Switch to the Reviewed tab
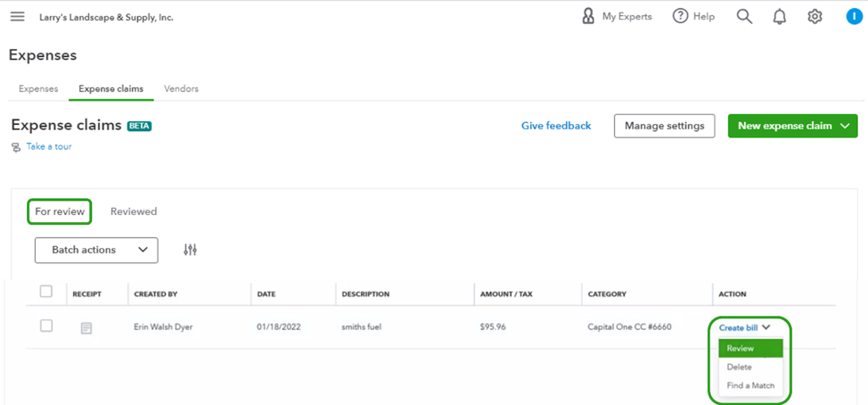This screenshot has height=405, width=868. pyautogui.click(x=134, y=211)
